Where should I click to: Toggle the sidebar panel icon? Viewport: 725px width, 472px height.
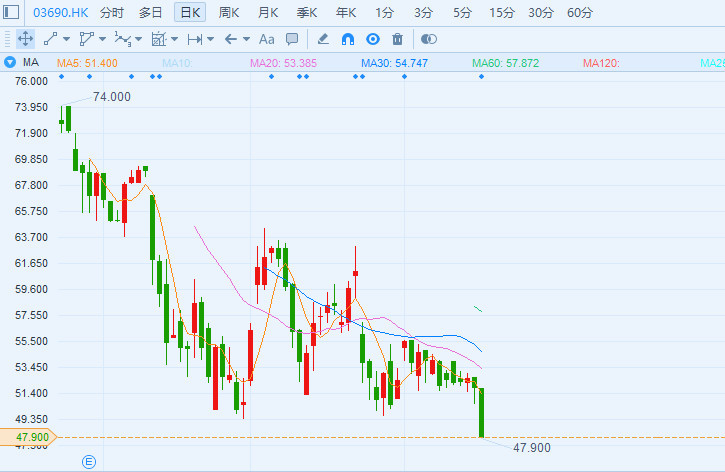[11, 12]
